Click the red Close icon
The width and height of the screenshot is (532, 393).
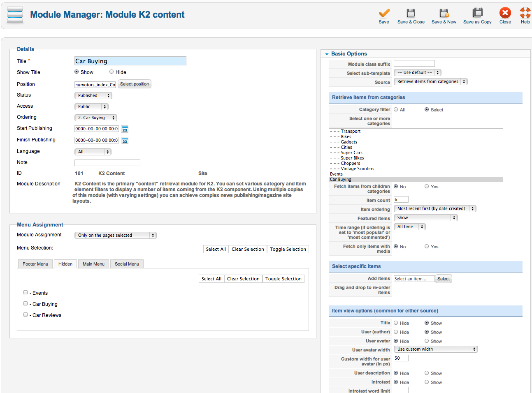505,13
